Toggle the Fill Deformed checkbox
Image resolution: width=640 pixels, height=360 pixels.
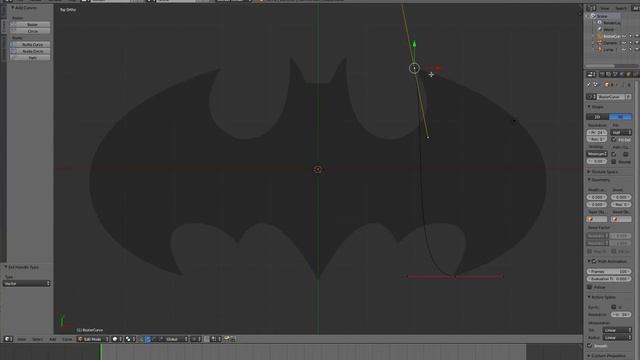(613, 140)
